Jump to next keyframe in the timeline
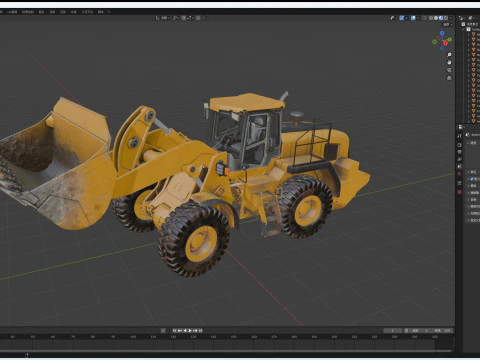 pyautogui.click(x=195, y=331)
